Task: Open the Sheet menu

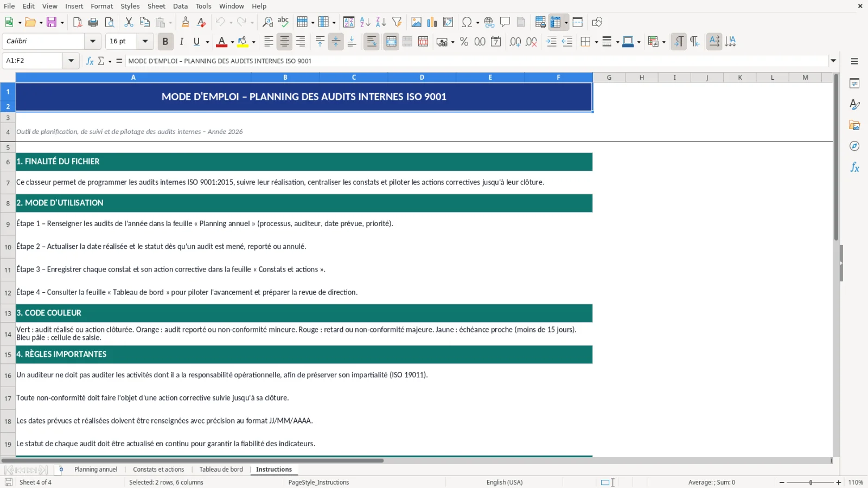Action: 156,6
